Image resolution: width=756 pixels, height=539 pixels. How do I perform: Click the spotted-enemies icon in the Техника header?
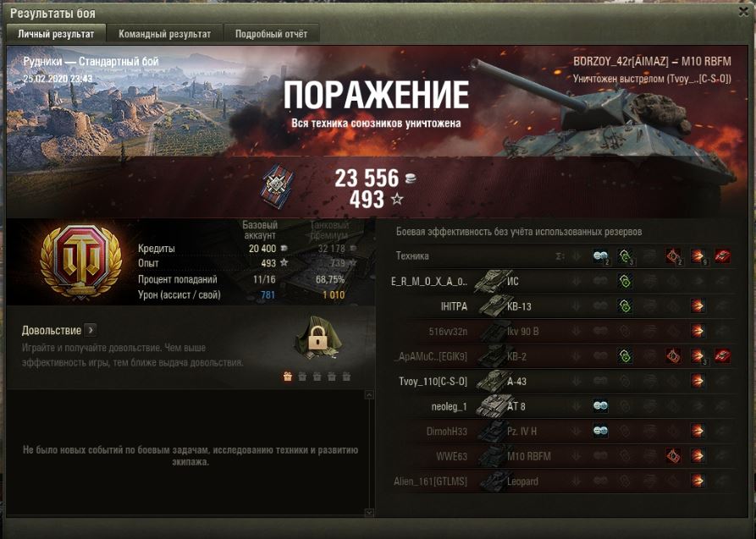(601, 256)
